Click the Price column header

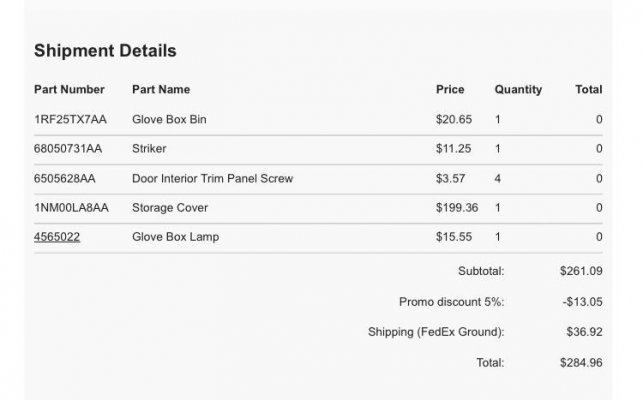click(450, 89)
